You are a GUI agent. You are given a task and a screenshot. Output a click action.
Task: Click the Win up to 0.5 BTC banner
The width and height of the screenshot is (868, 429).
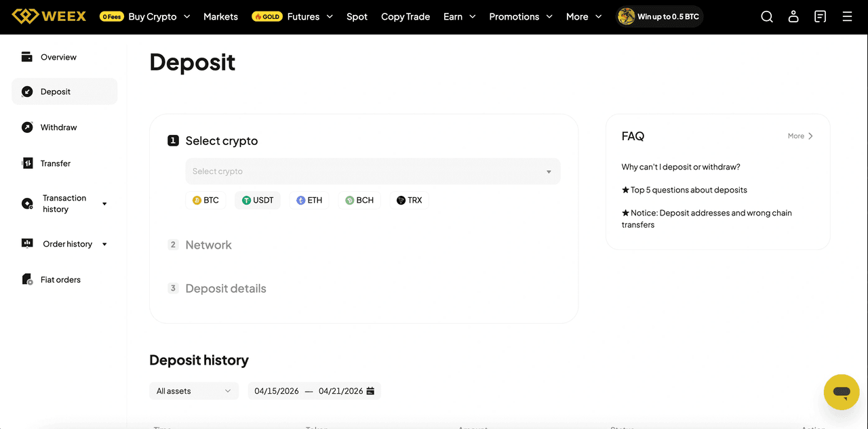click(659, 16)
